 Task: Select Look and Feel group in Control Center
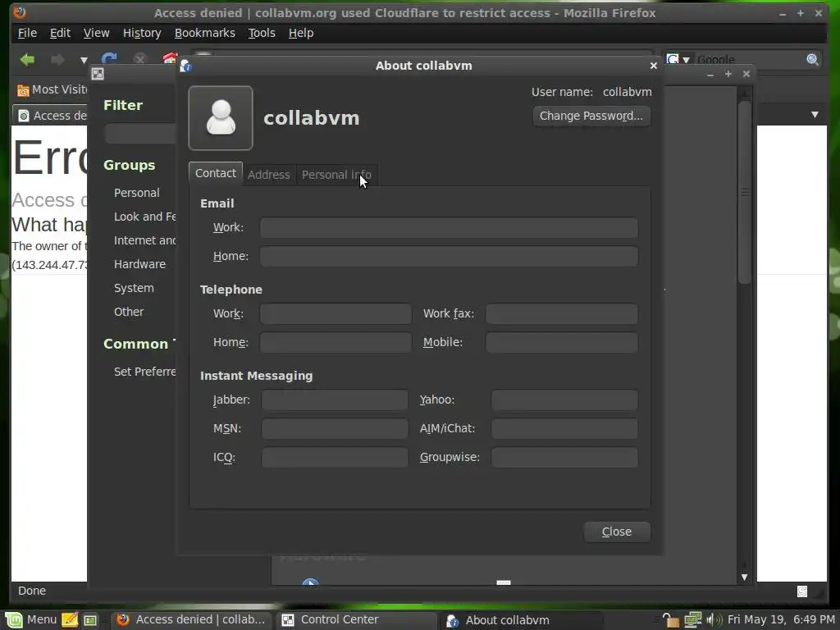144,217
